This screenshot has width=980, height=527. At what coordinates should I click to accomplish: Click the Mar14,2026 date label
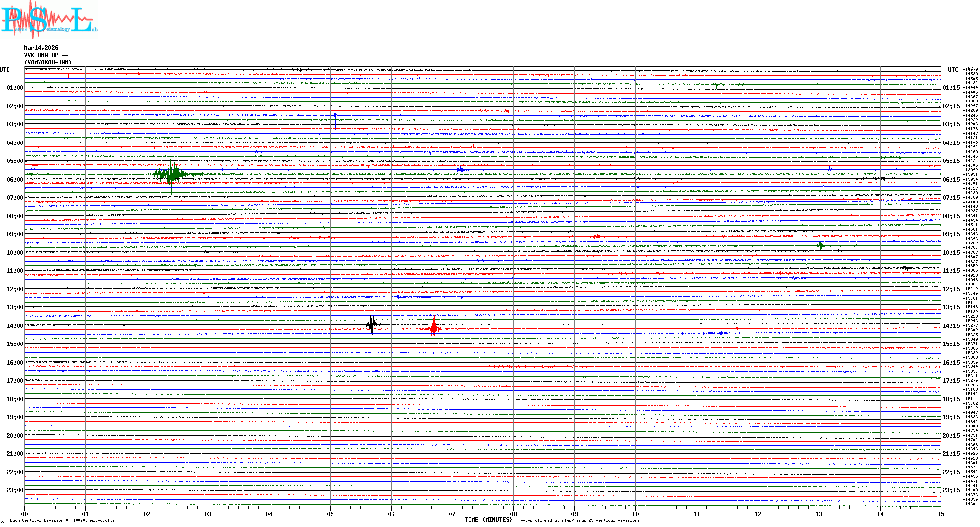pos(41,48)
